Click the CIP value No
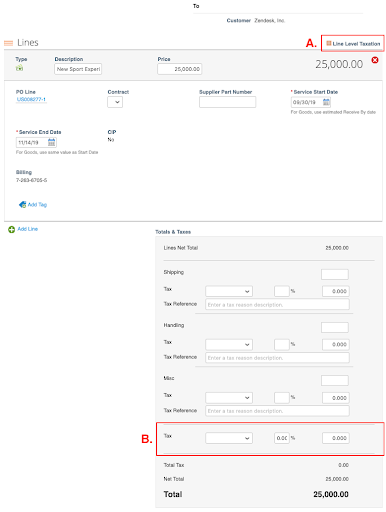 pyautogui.click(x=111, y=140)
